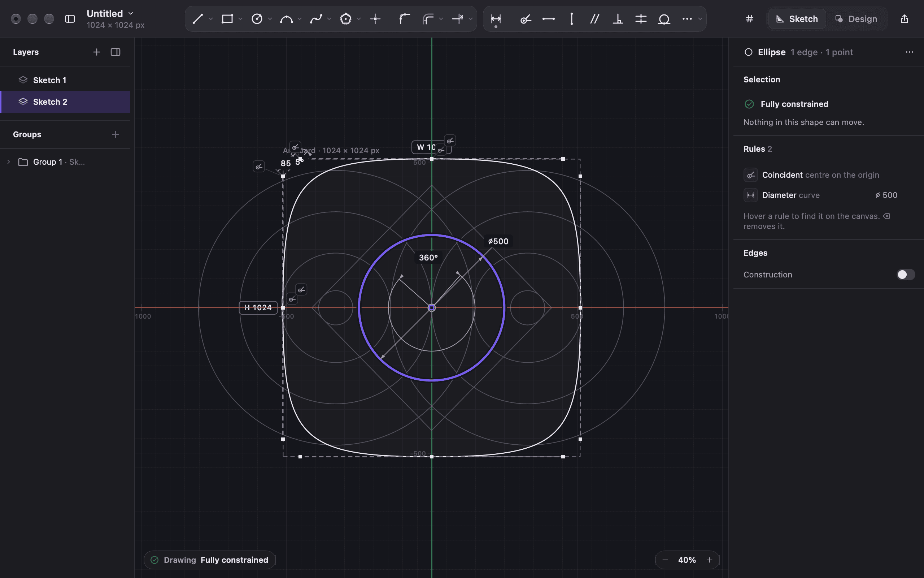The width and height of the screenshot is (924, 578).
Task: Add a new group with plus icon
Action: 115,134
